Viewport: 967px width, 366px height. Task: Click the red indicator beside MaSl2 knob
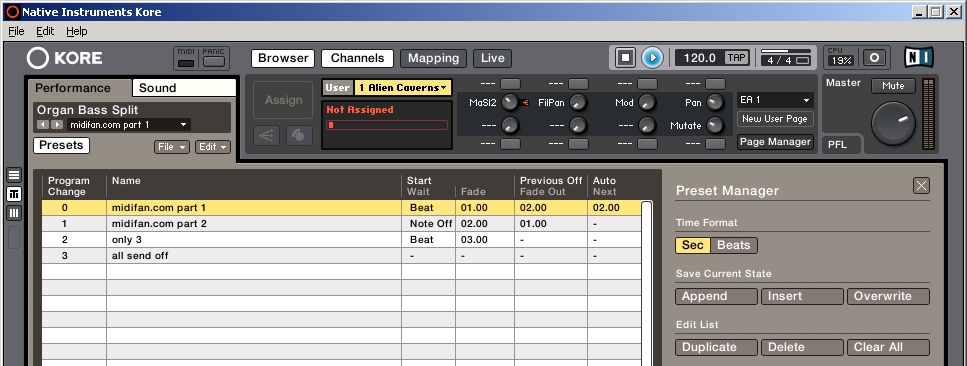[x=525, y=102]
